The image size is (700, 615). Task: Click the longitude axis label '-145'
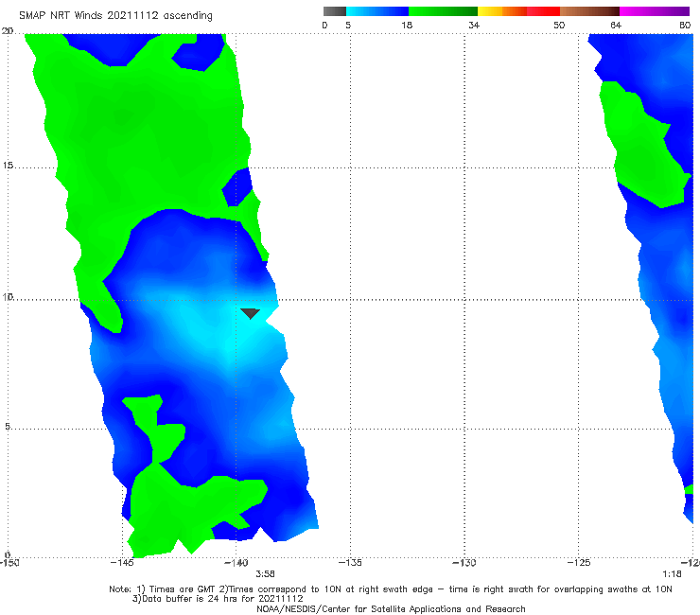coord(122,562)
